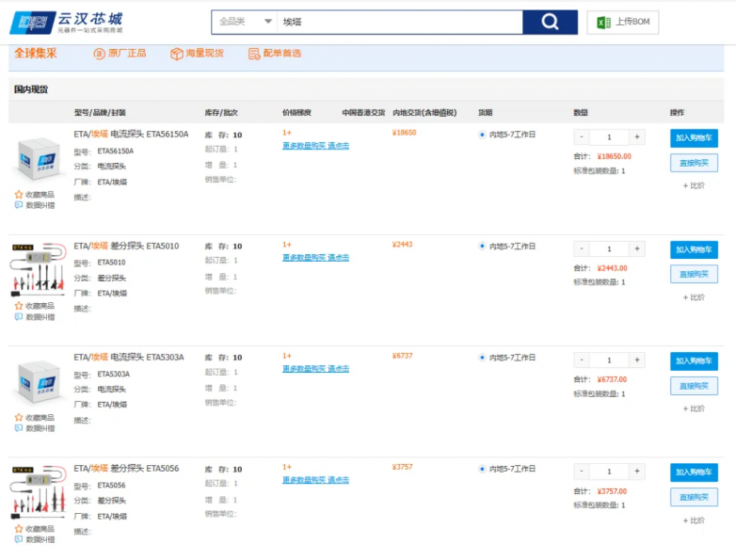Image resolution: width=736 pixels, height=560 pixels.
Task: Click 数据纠错 icon for ETA5056
Action: pyautogui.click(x=19, y=539)
